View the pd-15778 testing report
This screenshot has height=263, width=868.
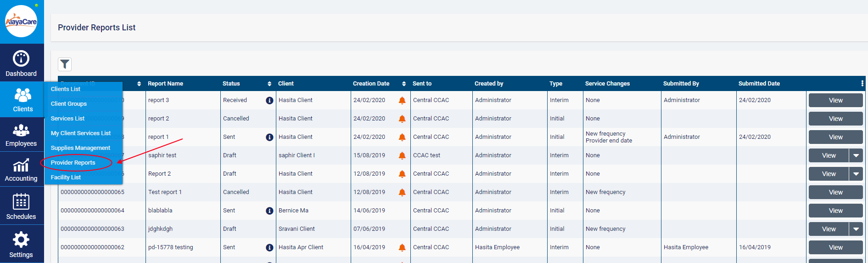[x=835, y=247]
